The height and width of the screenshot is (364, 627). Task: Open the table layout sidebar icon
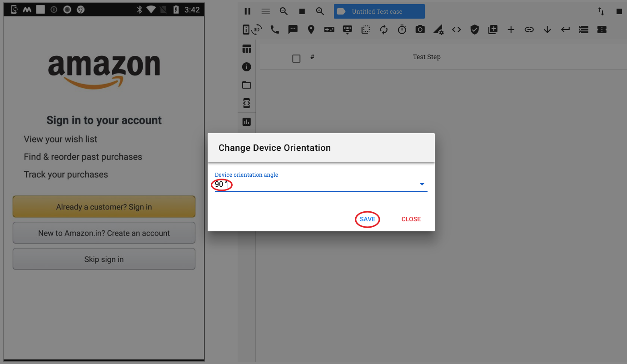tap(247, 49)
